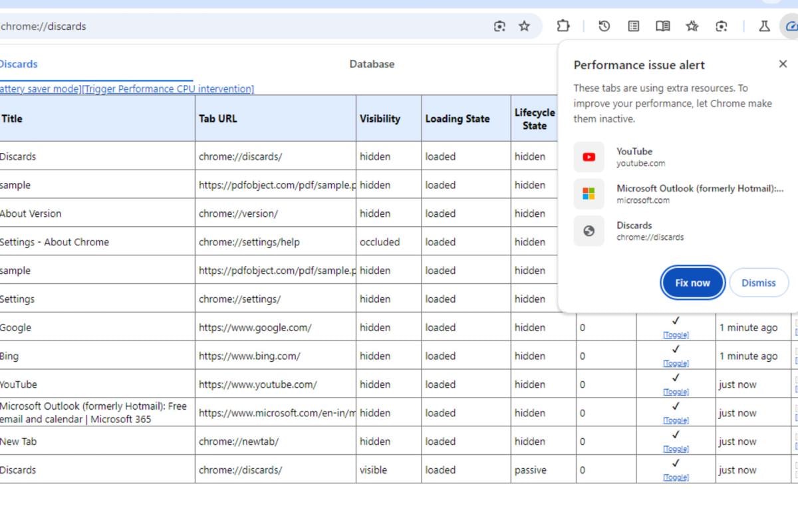798x532 pixels.
Task: Click the bookmark star in the address bar
Action: tap(525, 27)
